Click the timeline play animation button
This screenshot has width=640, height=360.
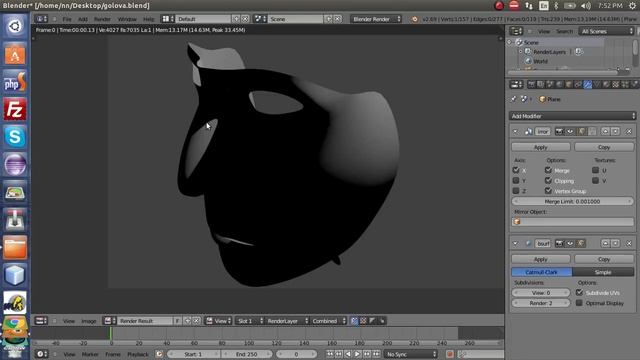(x=357, y=354)
